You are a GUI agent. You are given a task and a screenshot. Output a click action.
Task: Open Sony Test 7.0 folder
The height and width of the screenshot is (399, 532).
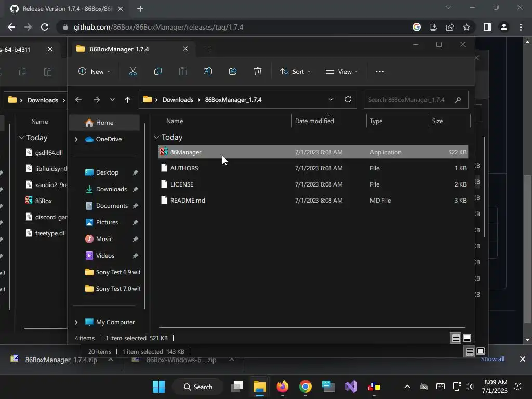click(x=112, y=289)
